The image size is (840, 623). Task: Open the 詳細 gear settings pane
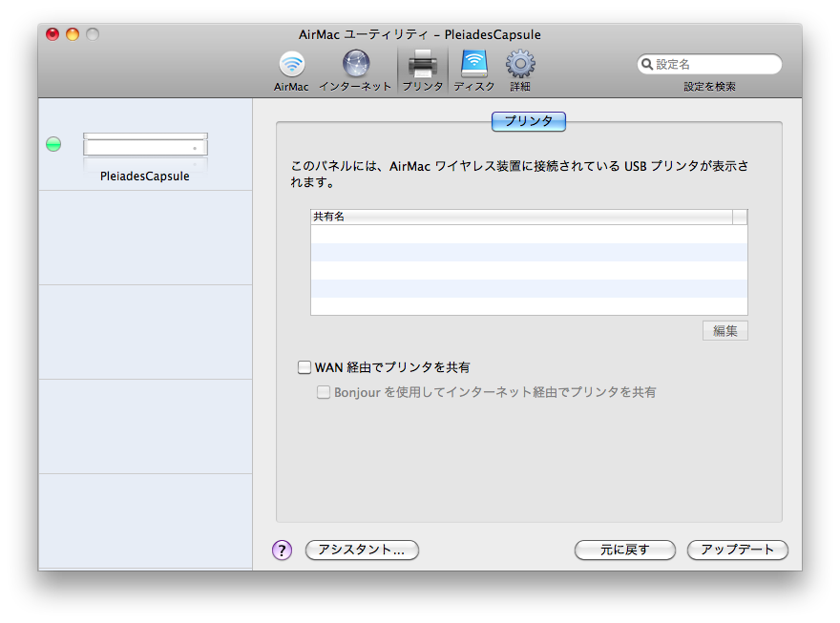520,72
